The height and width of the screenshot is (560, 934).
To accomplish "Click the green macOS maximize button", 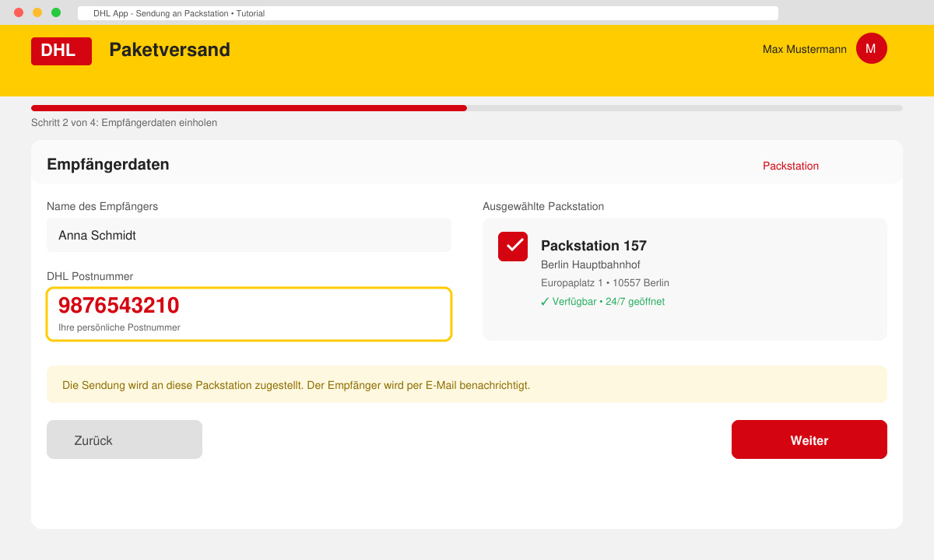I will 56,12.
